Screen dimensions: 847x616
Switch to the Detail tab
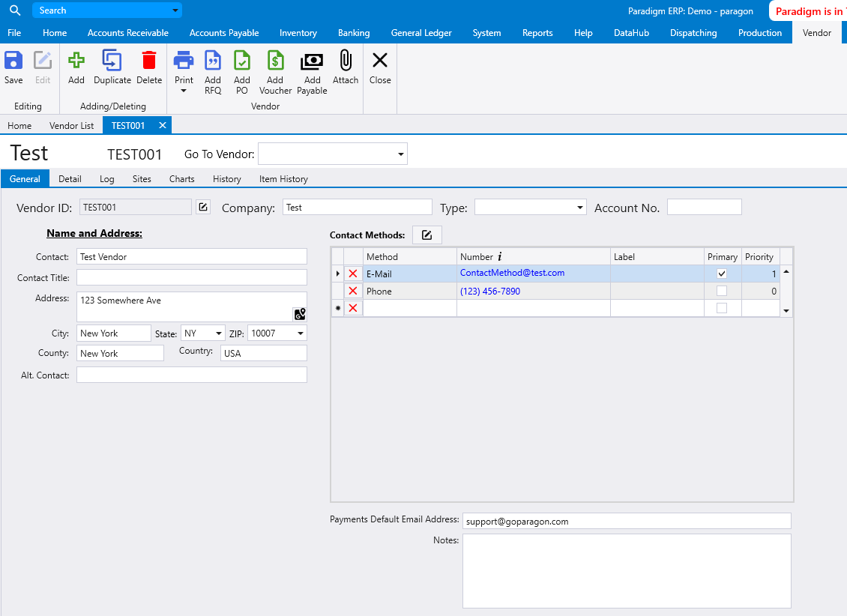[70, 178]
